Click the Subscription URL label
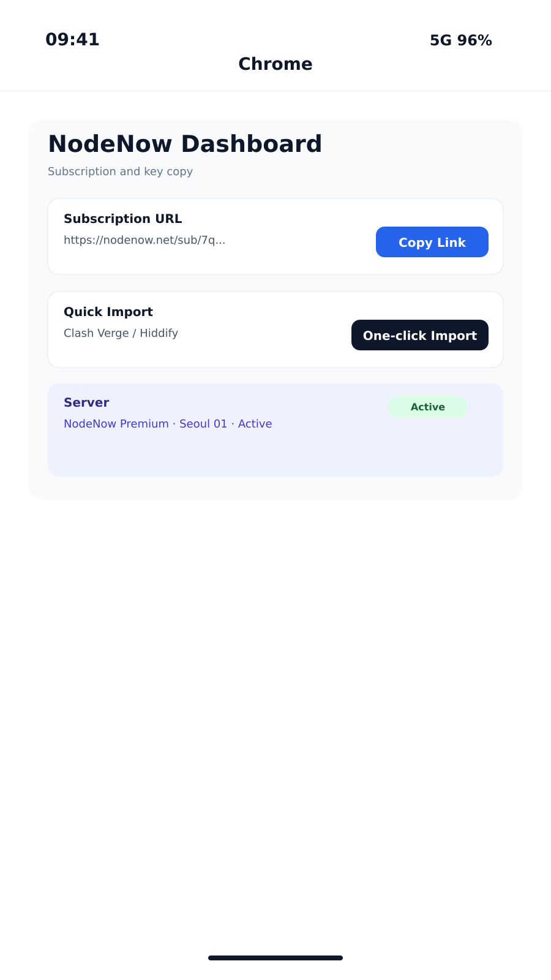The image size is (551, 980). coord(122,219)
